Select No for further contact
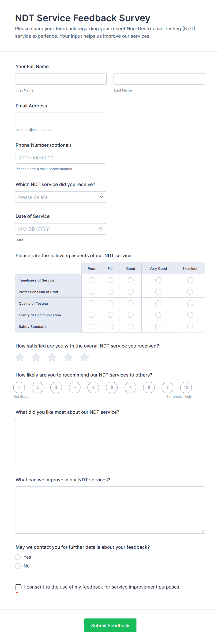218x644 pixels. click(18, 566)
